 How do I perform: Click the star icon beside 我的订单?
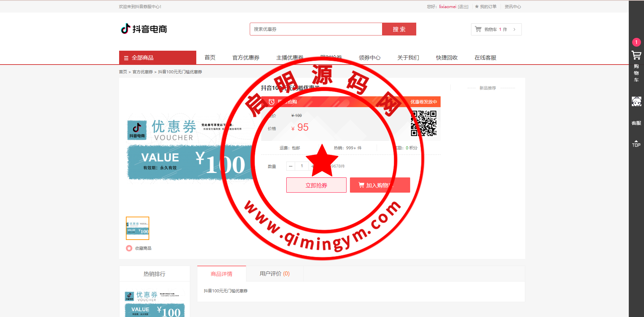click(x=477, y=7)
